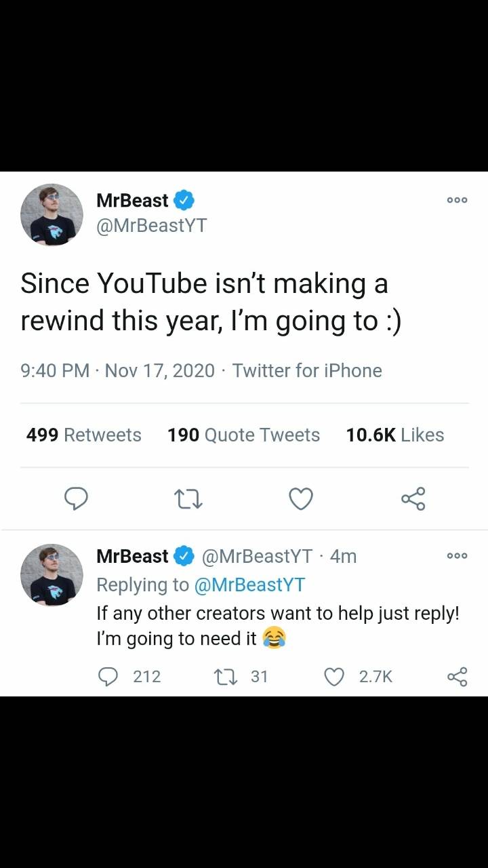Click the reply icon showing 212
This screenshot has width=488, height=868.
109,676
